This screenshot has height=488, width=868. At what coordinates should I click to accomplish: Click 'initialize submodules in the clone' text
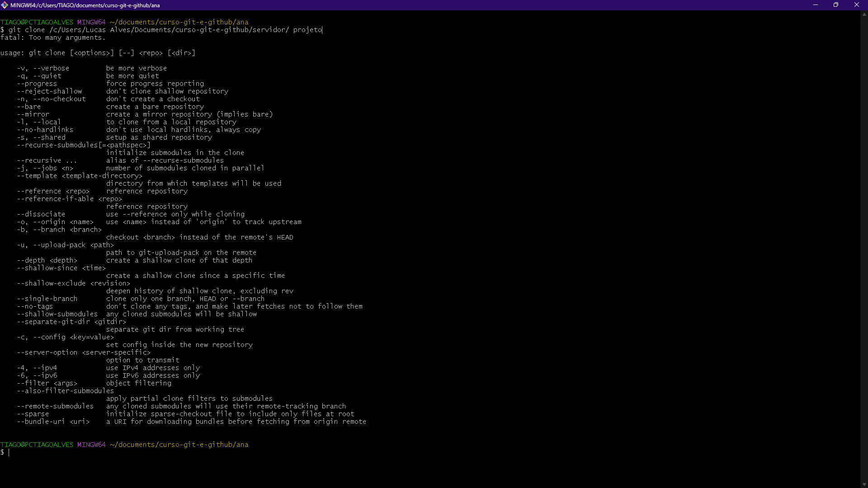[x=175, y=153]
